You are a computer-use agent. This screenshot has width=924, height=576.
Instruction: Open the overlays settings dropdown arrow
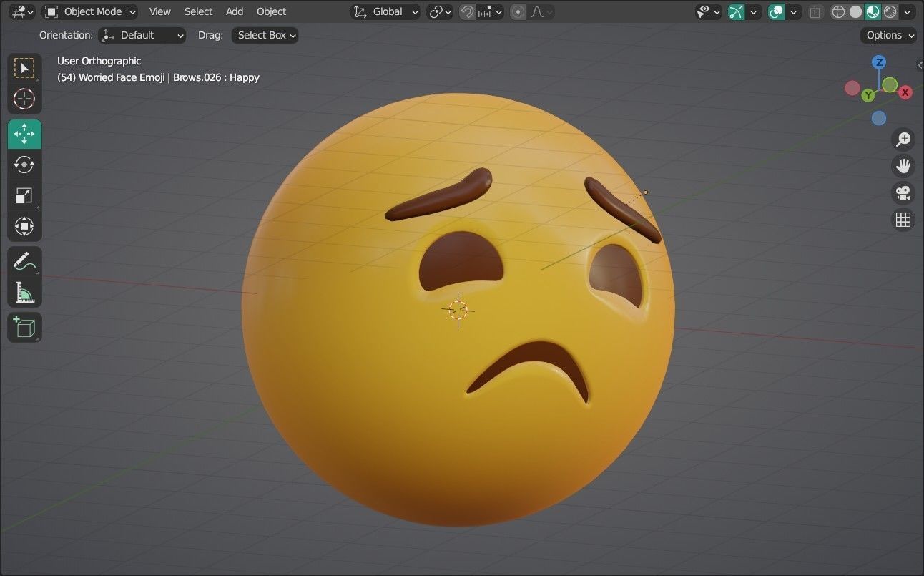click(793, 11)
